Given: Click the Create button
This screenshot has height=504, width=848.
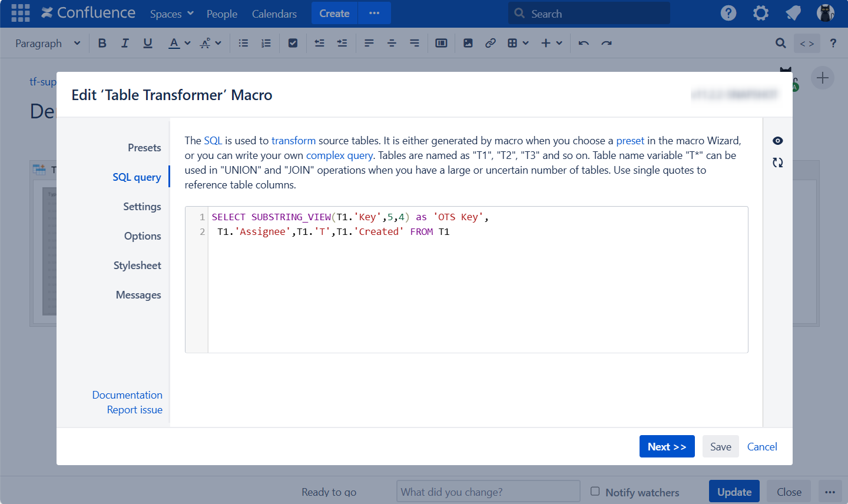Looking at the screenshot, I should point(334,13).
